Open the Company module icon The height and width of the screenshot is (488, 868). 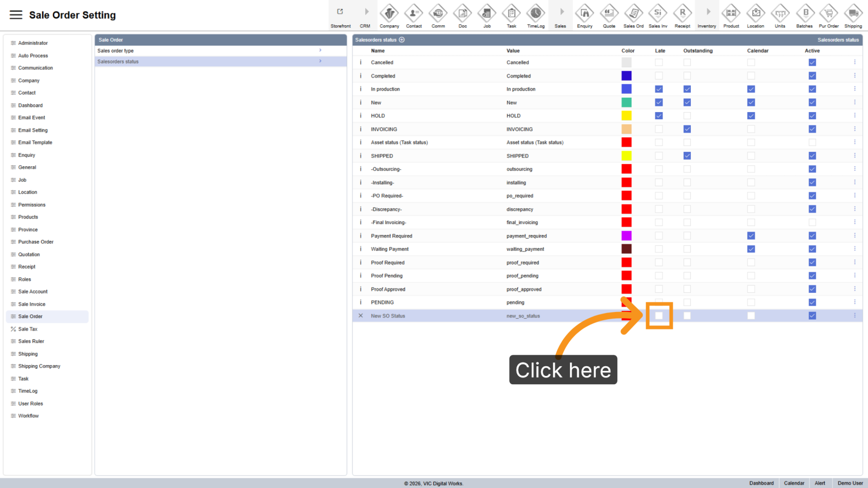pos(389,13)
